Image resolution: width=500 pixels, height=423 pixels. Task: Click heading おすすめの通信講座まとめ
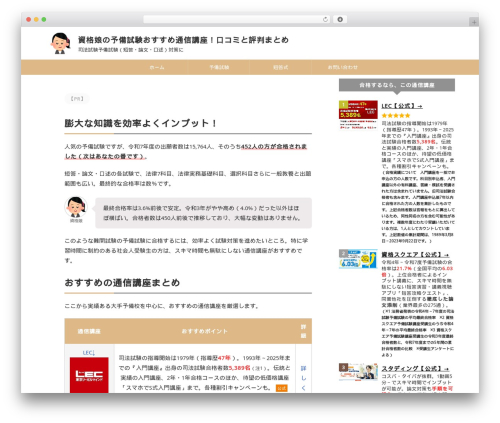[x=122, y=283]
